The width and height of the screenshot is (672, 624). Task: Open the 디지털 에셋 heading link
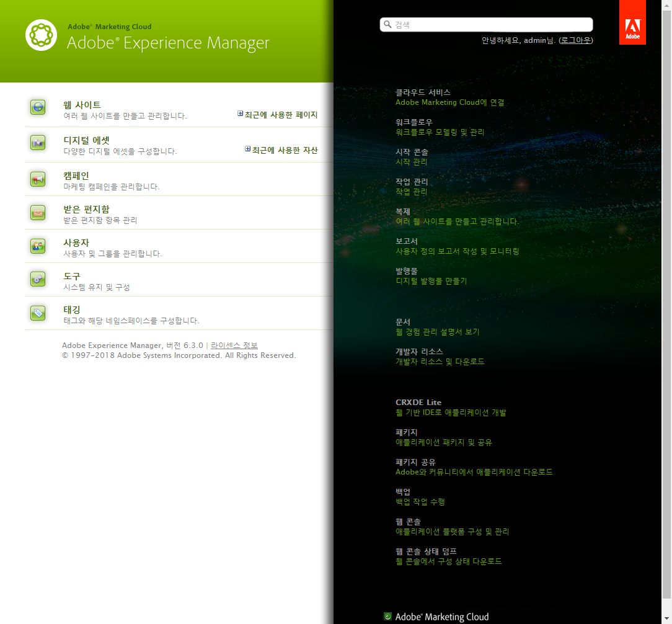(x=87, y=140)
